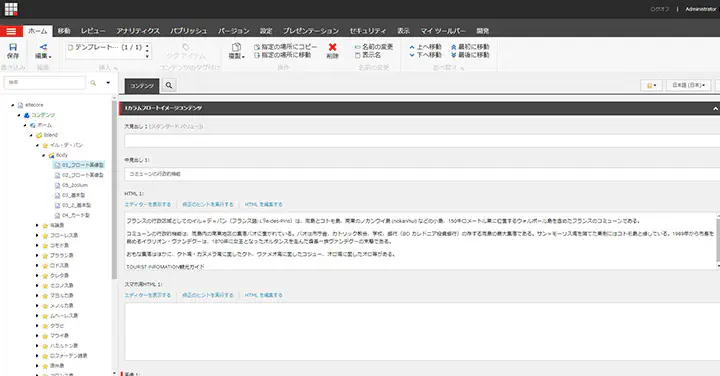Collapse the sitecore root node

[13, 105]
